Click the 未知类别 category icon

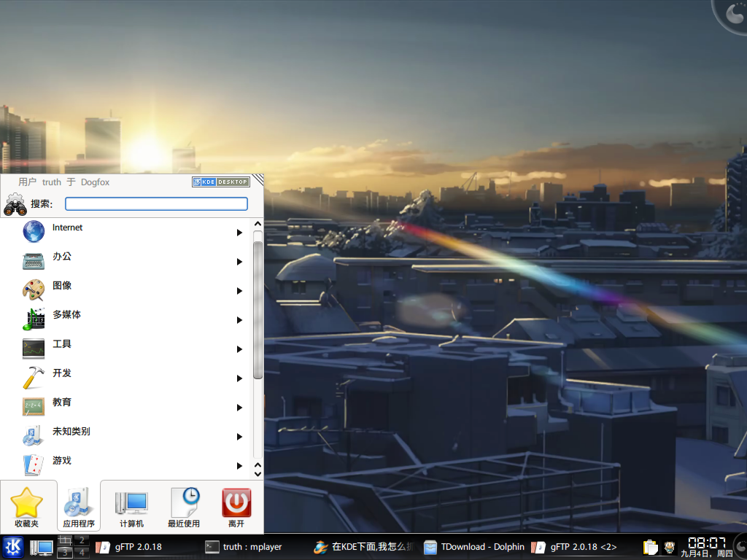coord(34,436)
